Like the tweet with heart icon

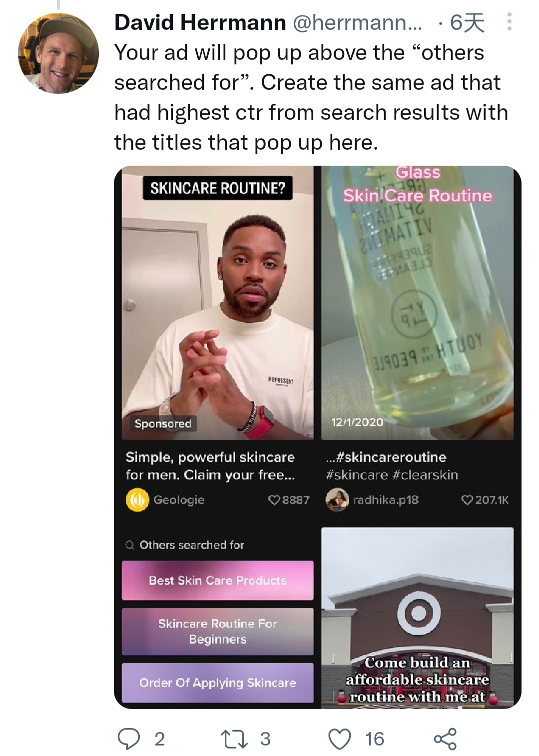click(340, 739)
